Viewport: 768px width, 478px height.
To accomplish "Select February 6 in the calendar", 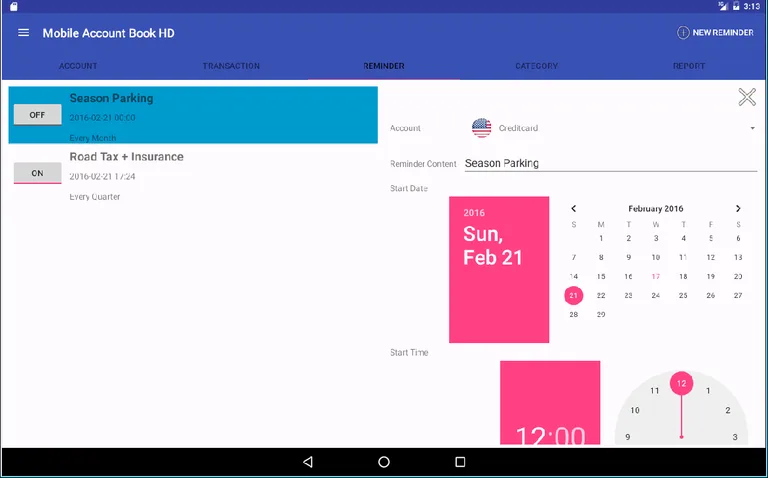I will (x=738, y=239).
